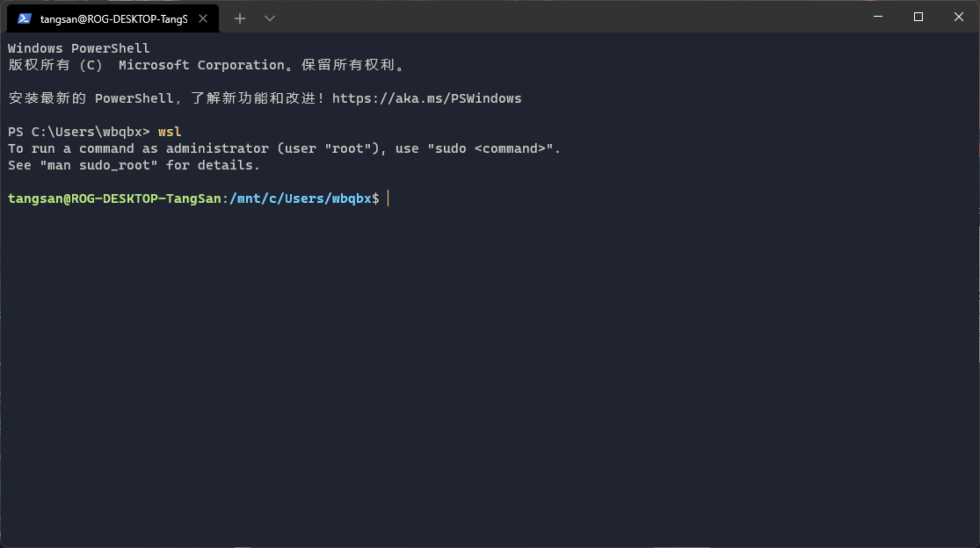Close the tangsan@ROG-DESKTOP tab
The height and width of the screenshot is (548, 980).
point(203,18)
